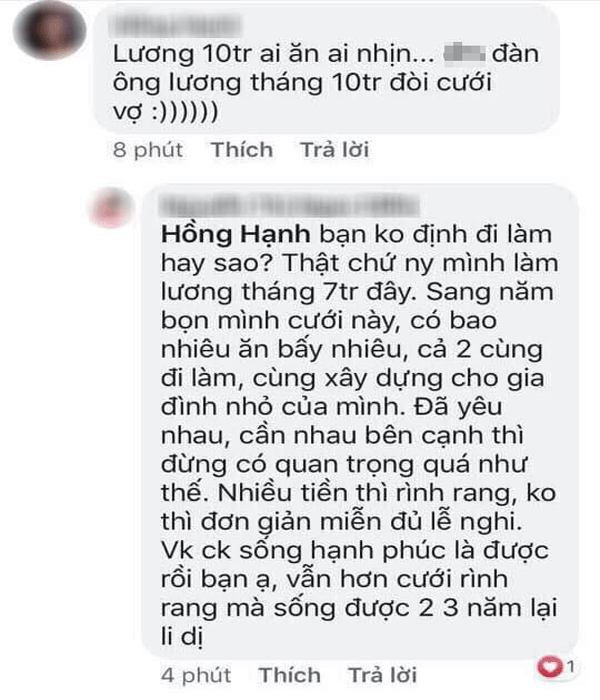Open the first comment's blurred author name
The width and height of the screenshot is (600, 700).
pyautogui.click(x=175, y=25)
